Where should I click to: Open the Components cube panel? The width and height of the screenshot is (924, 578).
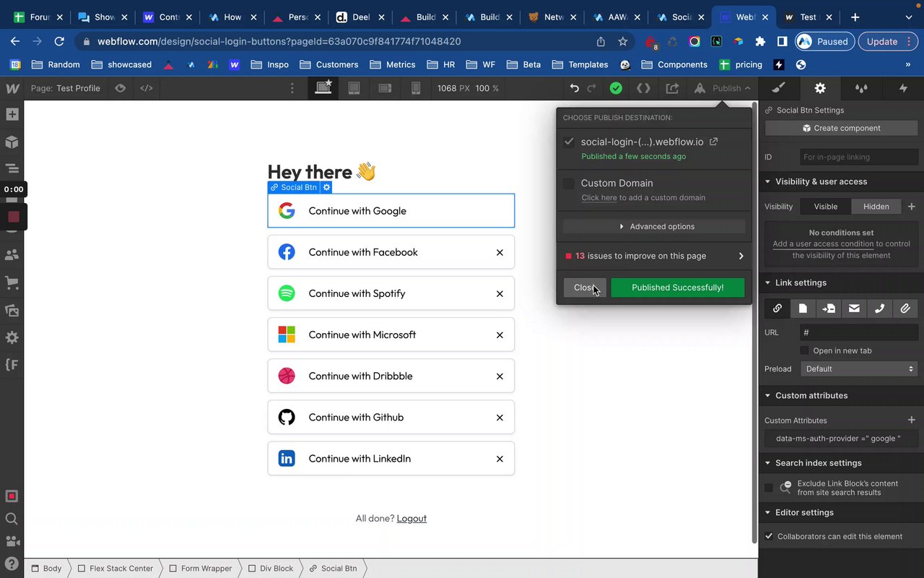coord(12,142)
